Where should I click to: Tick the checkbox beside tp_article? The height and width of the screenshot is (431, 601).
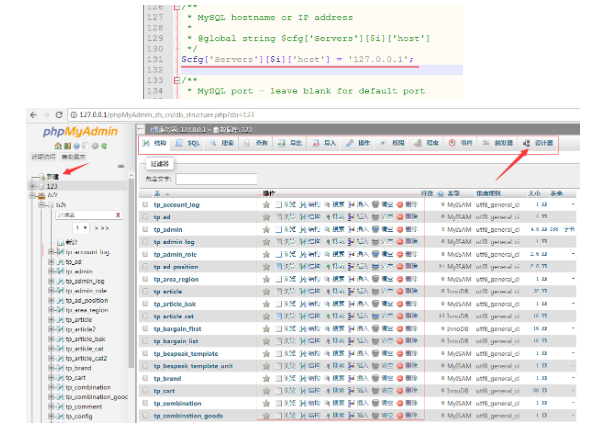[143, 292]
